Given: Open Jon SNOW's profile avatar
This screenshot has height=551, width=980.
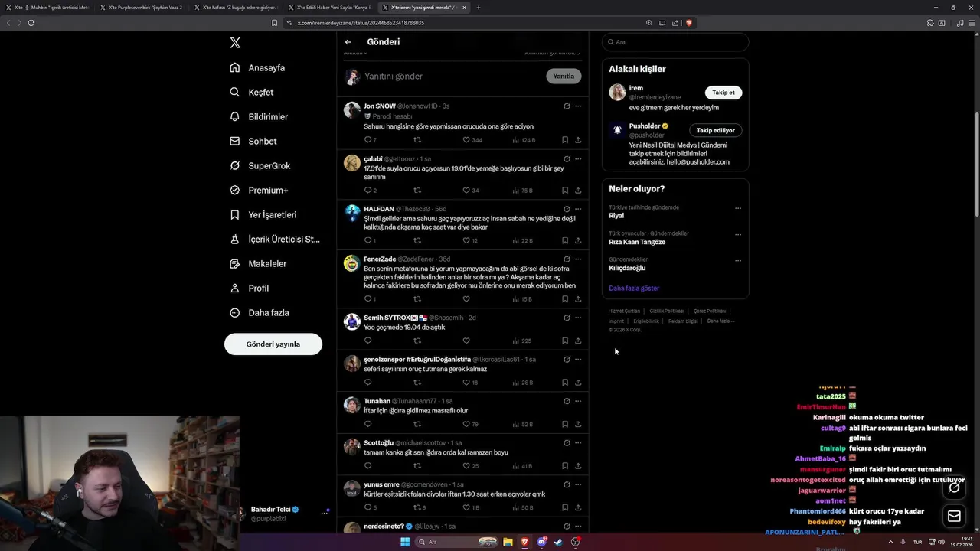Looking at the screenshot, I should point(352,110).
